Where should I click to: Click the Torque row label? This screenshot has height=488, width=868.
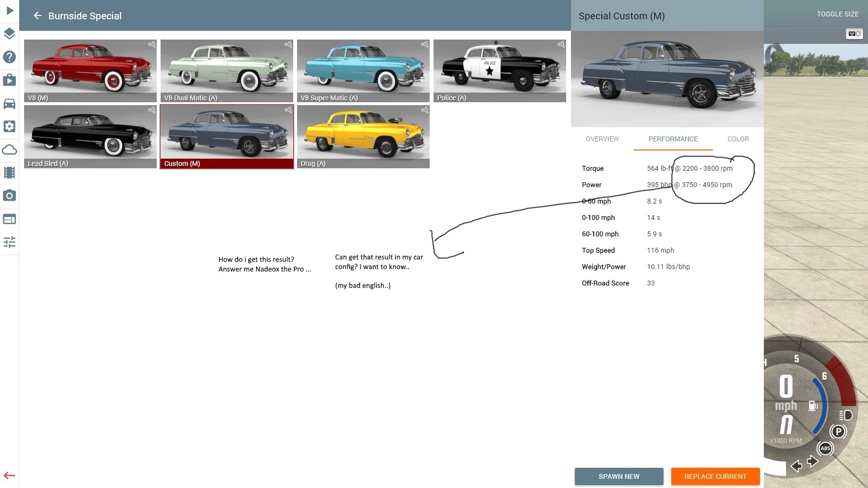click(x=593, y=168)
